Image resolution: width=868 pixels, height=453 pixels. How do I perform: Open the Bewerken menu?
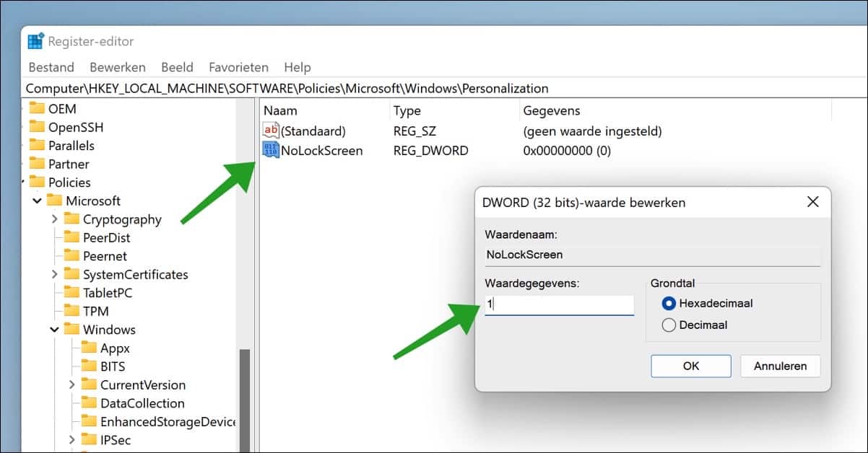click(118, 67)
